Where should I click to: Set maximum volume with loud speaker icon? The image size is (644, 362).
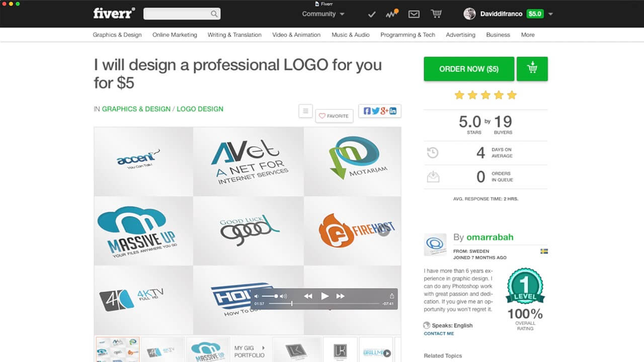283,296
